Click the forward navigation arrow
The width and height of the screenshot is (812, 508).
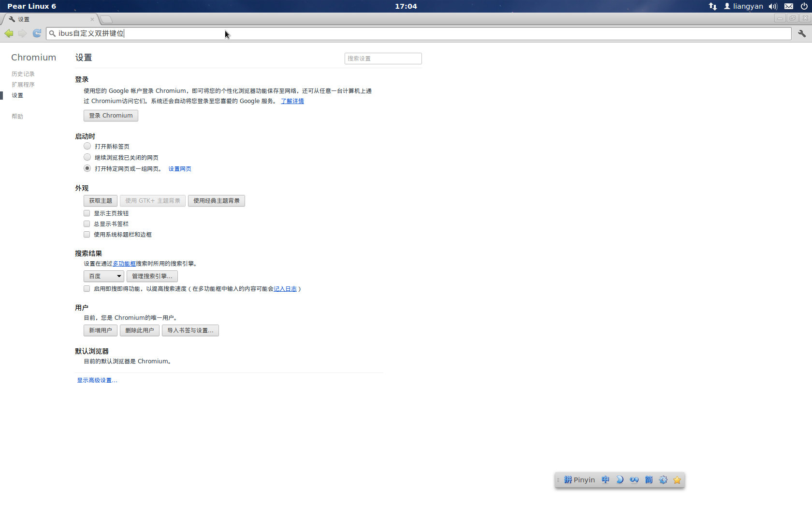tap(22, 33)
